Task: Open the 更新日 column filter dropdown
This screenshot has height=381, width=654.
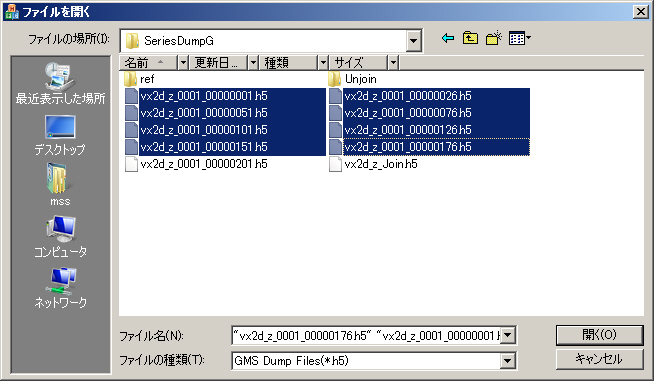Action: (x=253, y=63)
